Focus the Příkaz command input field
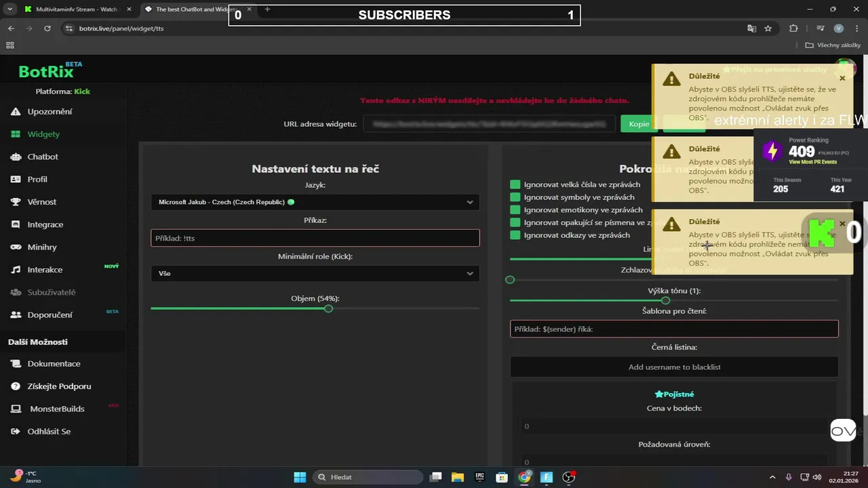The width and height of the screenshot is (868, 488). 315,238
